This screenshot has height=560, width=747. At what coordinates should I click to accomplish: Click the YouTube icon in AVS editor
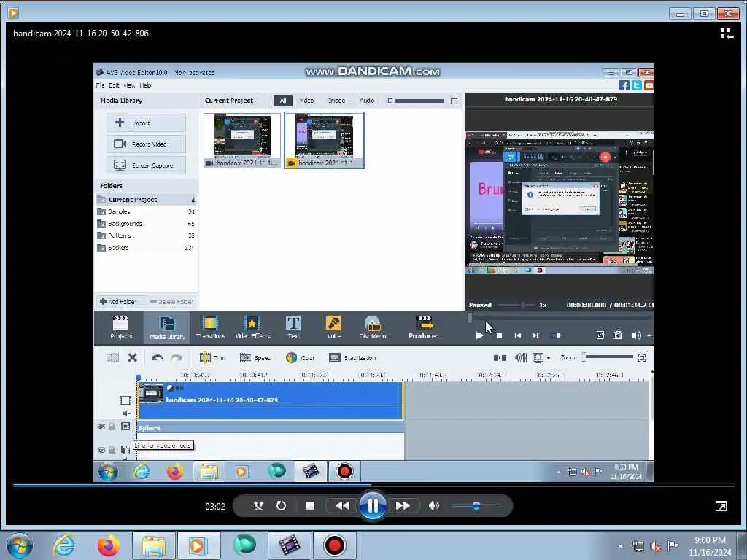click(x=649, y=85)
